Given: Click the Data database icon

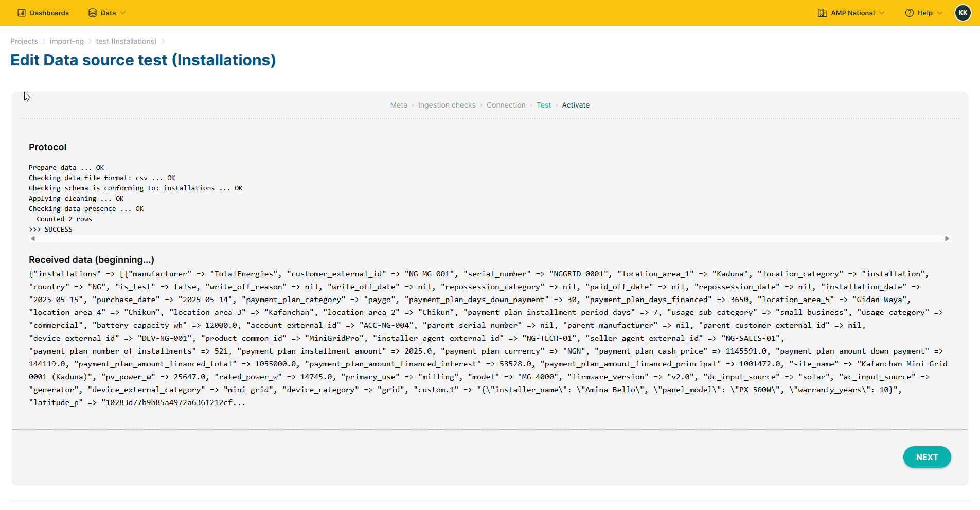Looking at the screenshot, I should 93,13.
